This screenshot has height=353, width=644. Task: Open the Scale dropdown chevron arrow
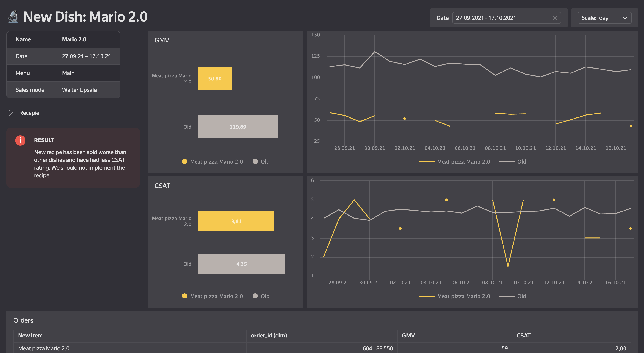pyautogui.click(x=625, y=18)
